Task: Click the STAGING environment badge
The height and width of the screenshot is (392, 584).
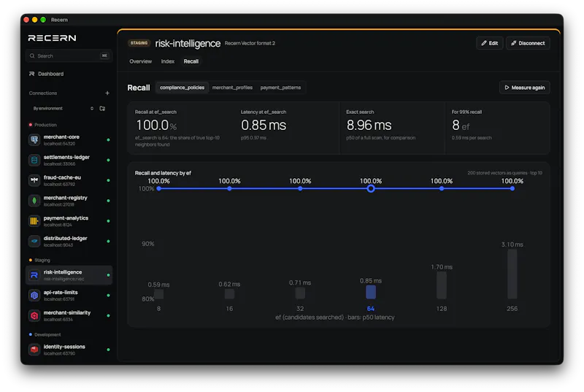Action: pos(139,43)
